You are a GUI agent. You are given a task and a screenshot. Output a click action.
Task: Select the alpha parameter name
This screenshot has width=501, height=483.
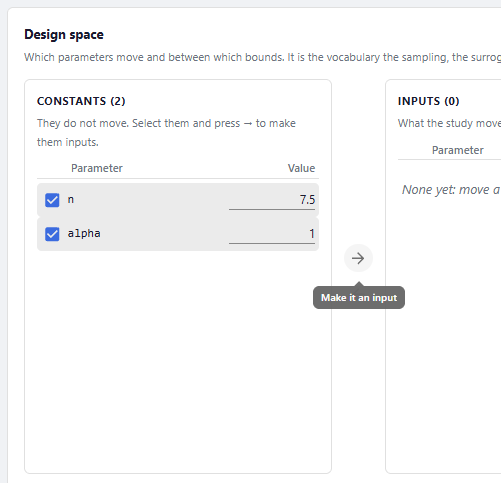(84, 234)
